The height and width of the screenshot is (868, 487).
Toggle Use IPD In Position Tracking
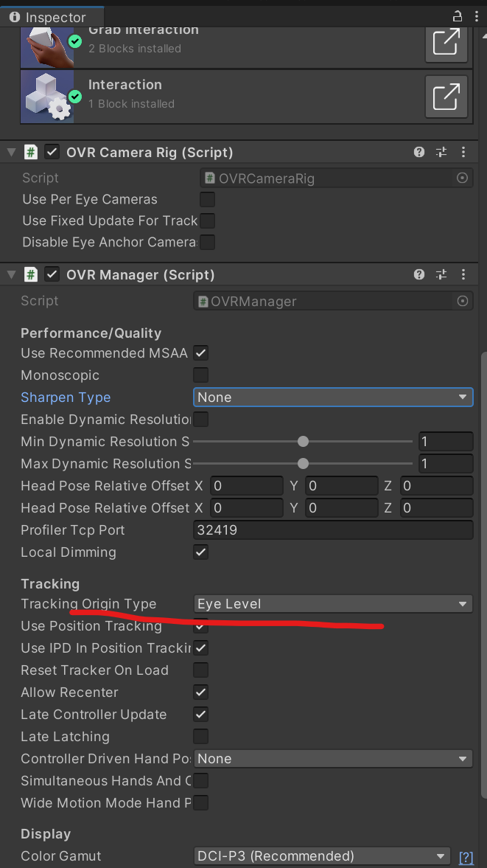200,647
